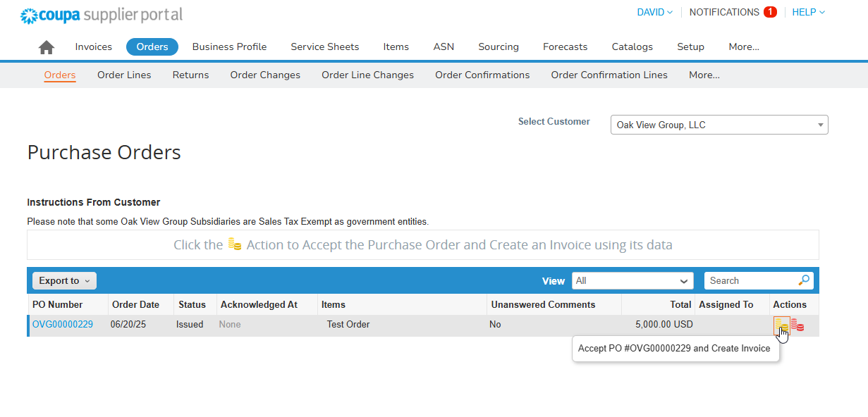
Task: Switch to the Invoices tab
Action: [94, 46]
